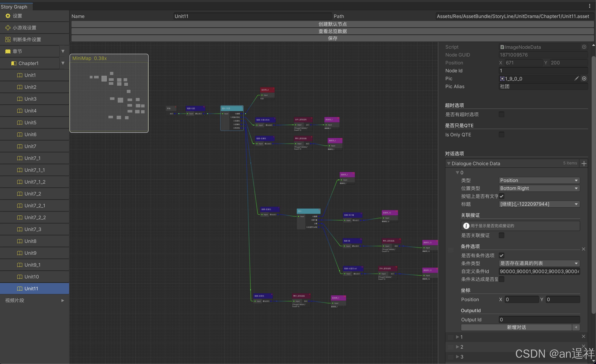The width and height of the screenshot is (596, 364).
Task: Click the book icon beside Unit5
Action: click(x=20, y=123)
